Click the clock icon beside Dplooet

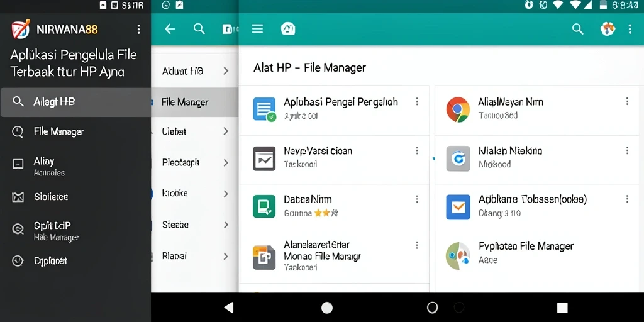[18, 261]
